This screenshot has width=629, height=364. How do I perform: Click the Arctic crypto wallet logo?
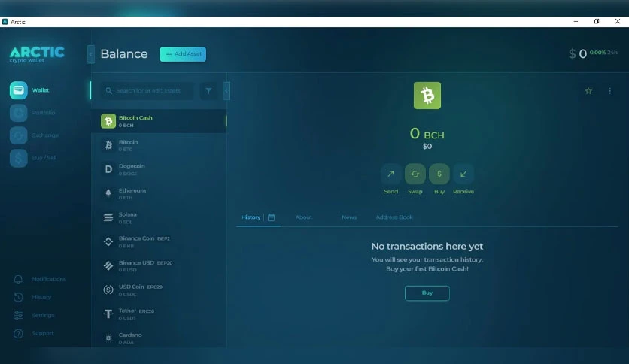click(x=37, y=54)
